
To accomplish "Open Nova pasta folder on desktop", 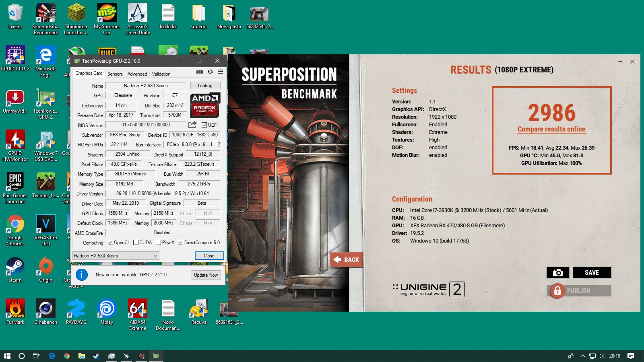I will click(229, 17).
